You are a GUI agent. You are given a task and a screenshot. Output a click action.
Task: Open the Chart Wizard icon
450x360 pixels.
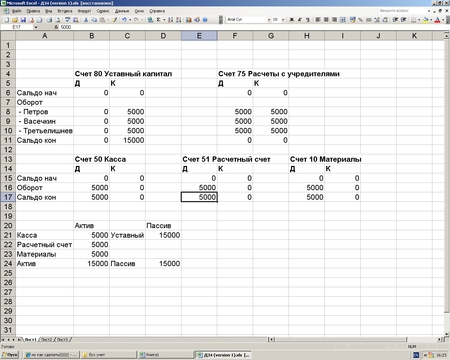tap(189, 20)
